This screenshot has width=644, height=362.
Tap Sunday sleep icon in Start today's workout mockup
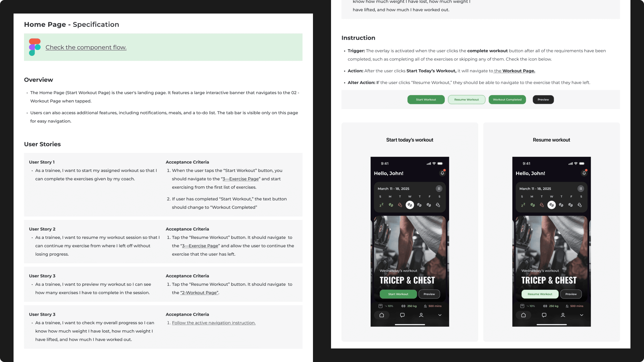click(x=381, y=205)
